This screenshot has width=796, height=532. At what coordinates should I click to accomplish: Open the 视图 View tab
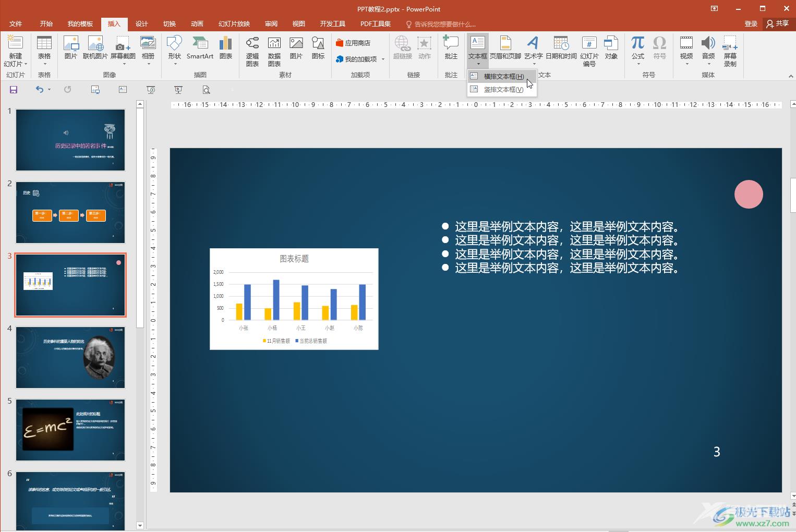click(299, 24)
